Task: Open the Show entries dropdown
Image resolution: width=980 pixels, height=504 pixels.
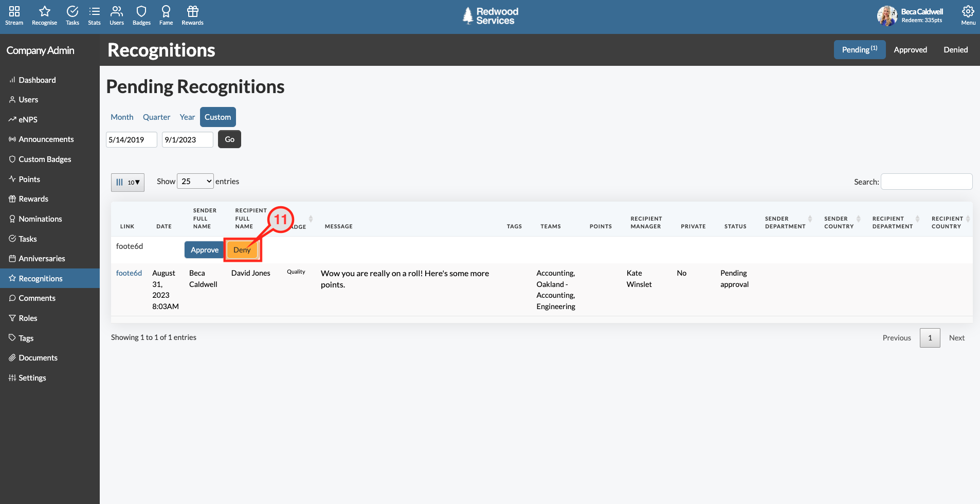Action: (x=195, y=181)
